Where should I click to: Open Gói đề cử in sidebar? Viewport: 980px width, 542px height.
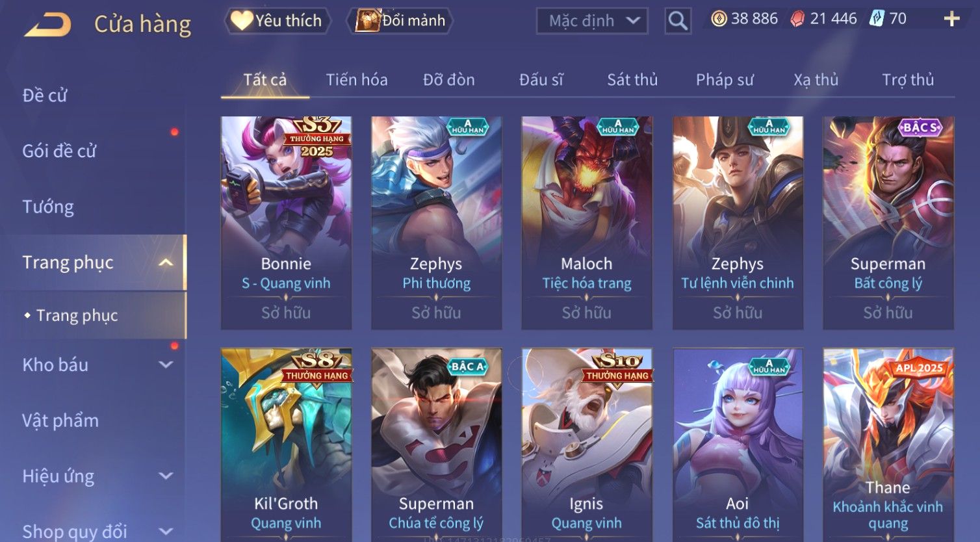point(59,151)
